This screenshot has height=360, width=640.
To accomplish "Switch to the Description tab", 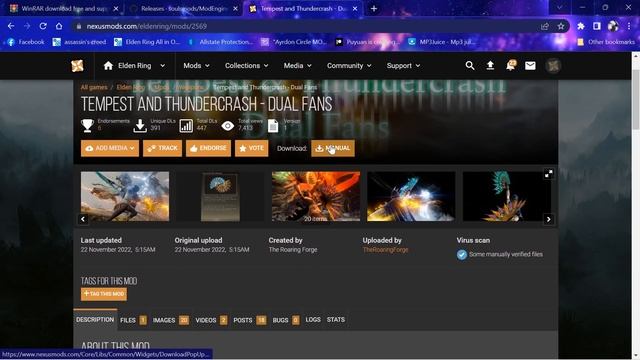I will [95, 320].
